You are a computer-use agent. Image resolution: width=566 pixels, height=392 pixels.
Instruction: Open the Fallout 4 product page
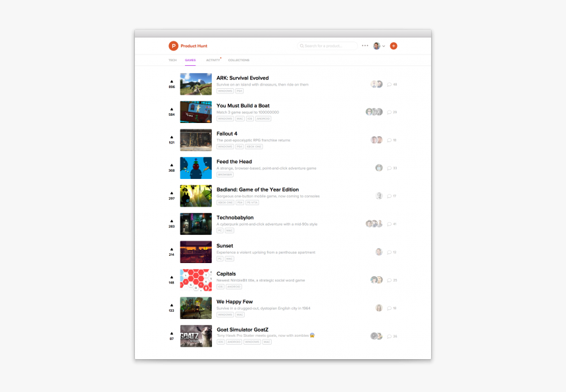click(228, 134)
